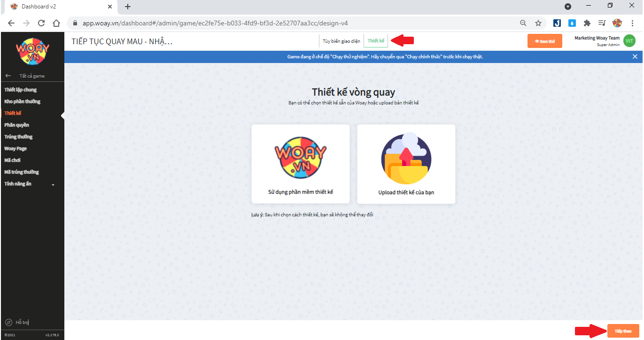The image size is (644, 340).
Task: Click the Tất cả game link
Action: [32, 76]
